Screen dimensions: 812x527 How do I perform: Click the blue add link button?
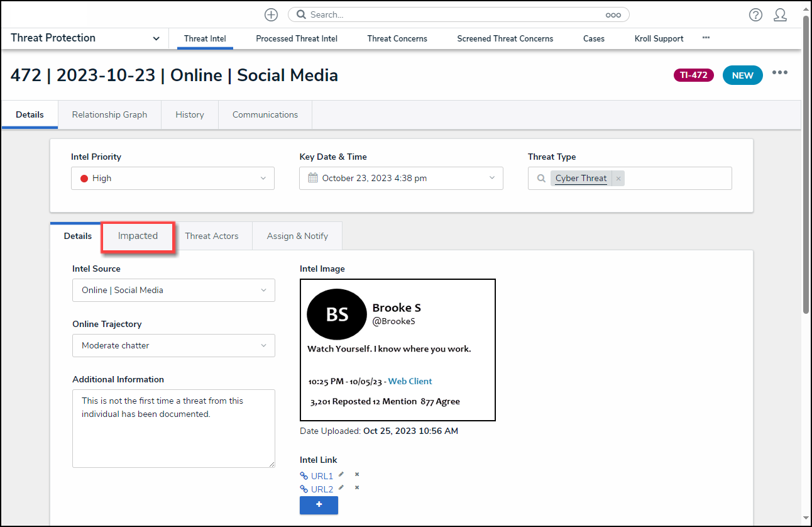[319, 506]
